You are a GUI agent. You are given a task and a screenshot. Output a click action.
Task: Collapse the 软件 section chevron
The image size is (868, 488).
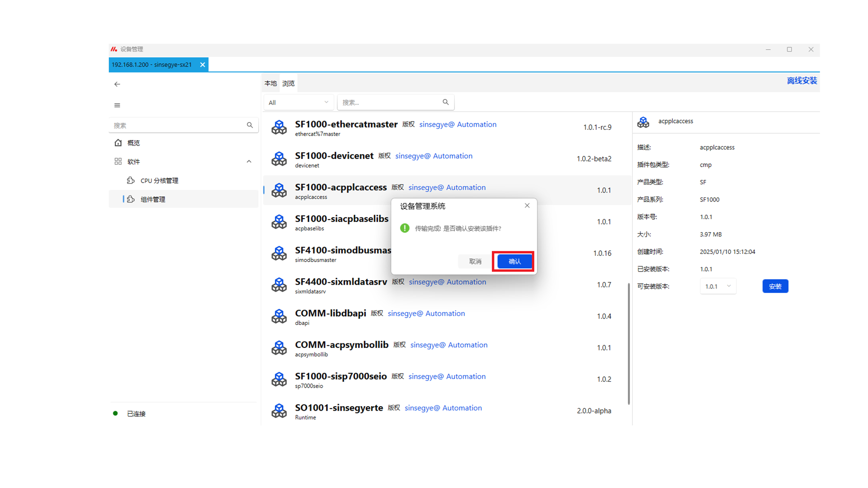249,162
